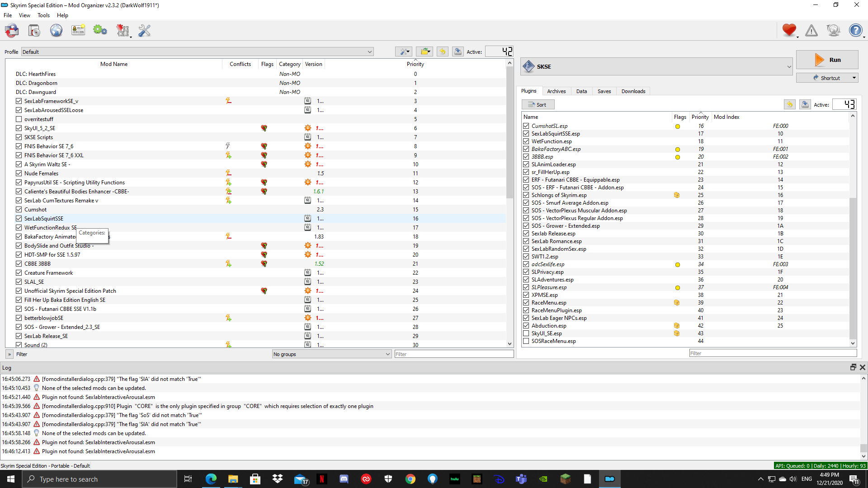Viewport: 868px width, 488px height.
Task: Sort mods by the Mod Name column header
Action: point(114,64)
